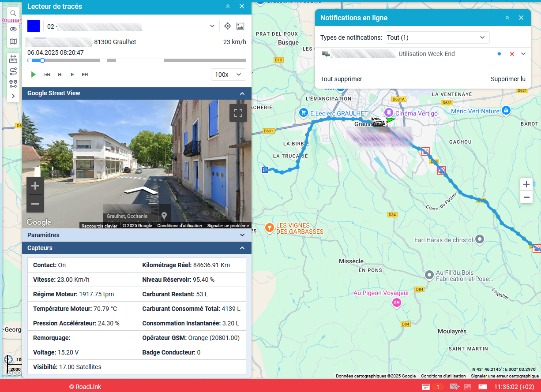Open the Types de notifications dropdown
The height and width of the screenshot is (392, 541).
pos(438,37)
